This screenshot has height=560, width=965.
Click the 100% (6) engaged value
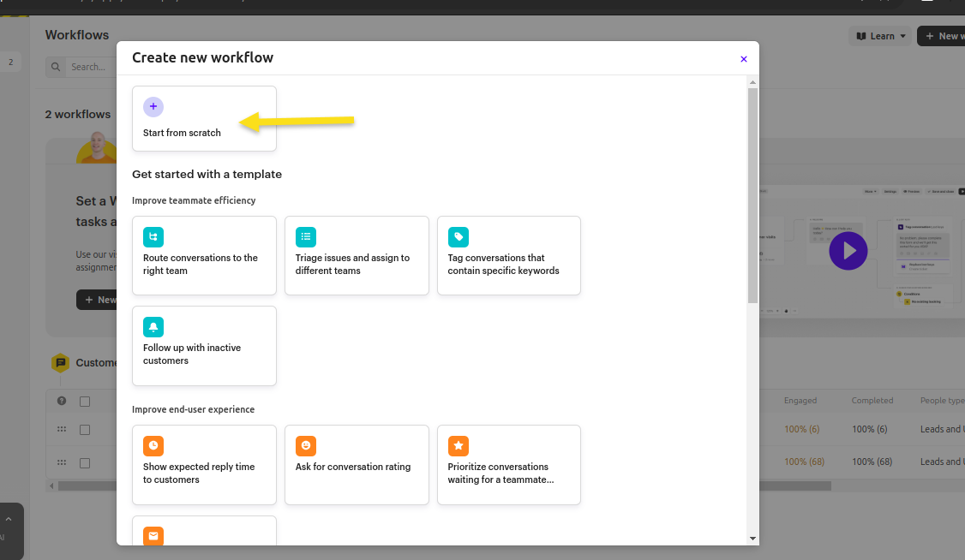[802, 429]
